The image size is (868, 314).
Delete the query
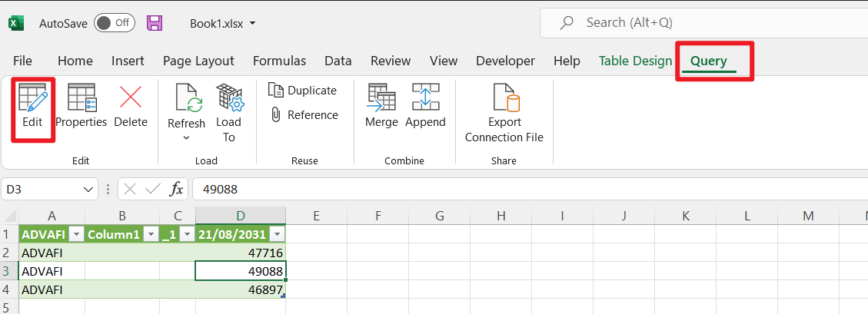[131, 107]
